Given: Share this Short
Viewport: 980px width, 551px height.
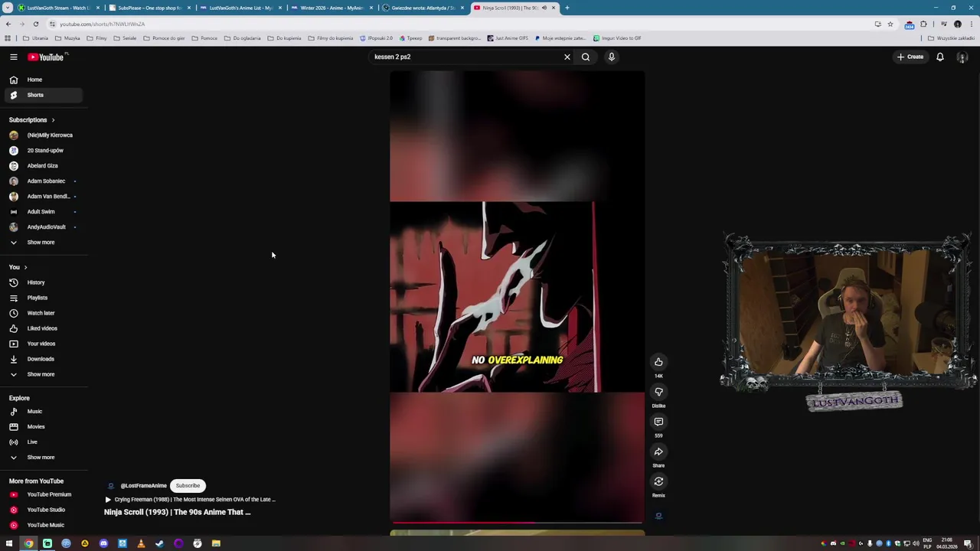Looking at the screenshot, I should pyautogui.click(x=658, y=452).
